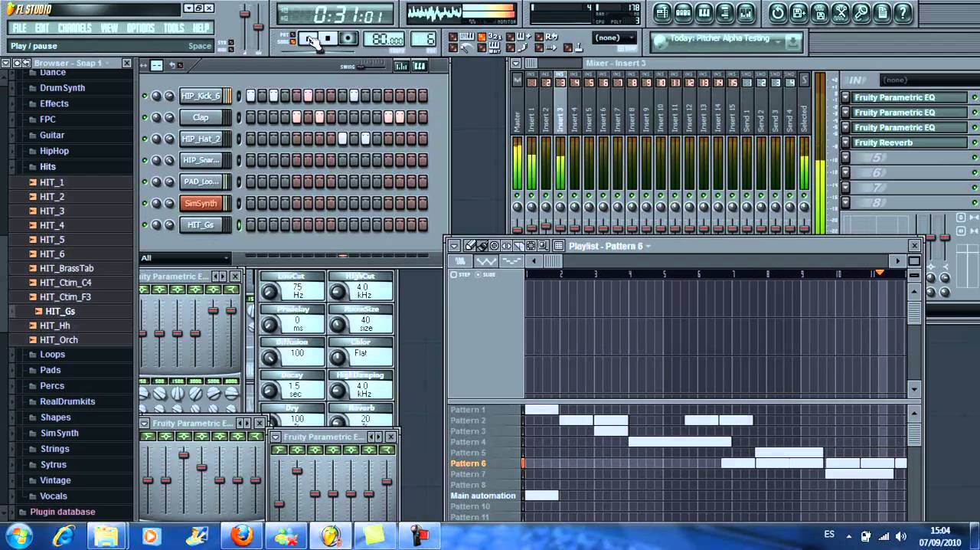
Task: Toggle the first step of Clap channel
Action: pos(250,117)
